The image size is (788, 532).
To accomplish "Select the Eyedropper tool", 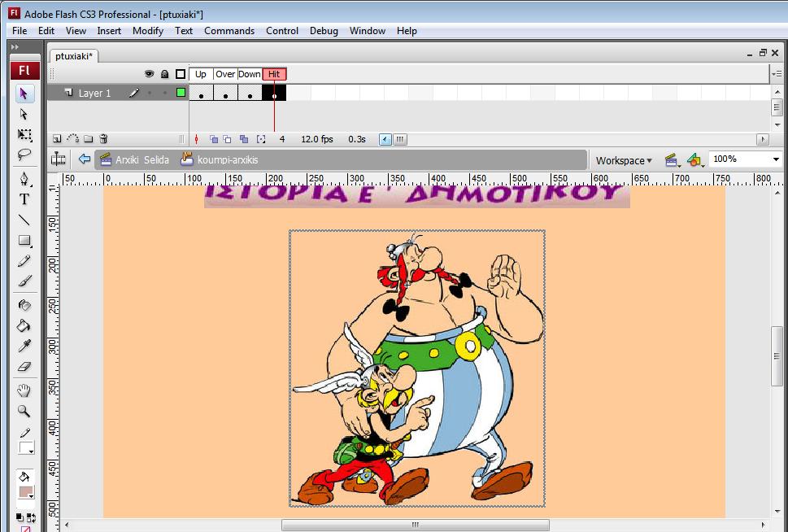I will pos(24,346).
